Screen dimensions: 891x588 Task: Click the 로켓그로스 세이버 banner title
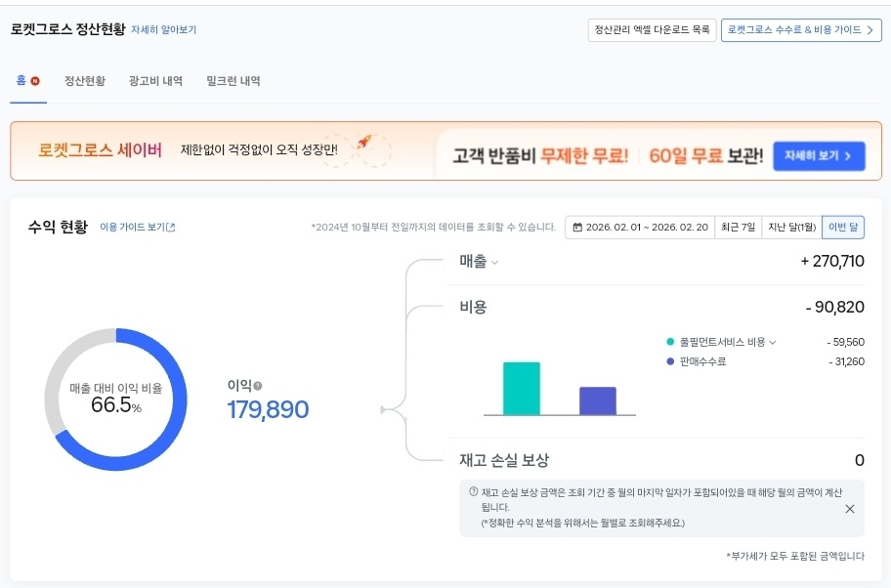[x=100, y=150]
